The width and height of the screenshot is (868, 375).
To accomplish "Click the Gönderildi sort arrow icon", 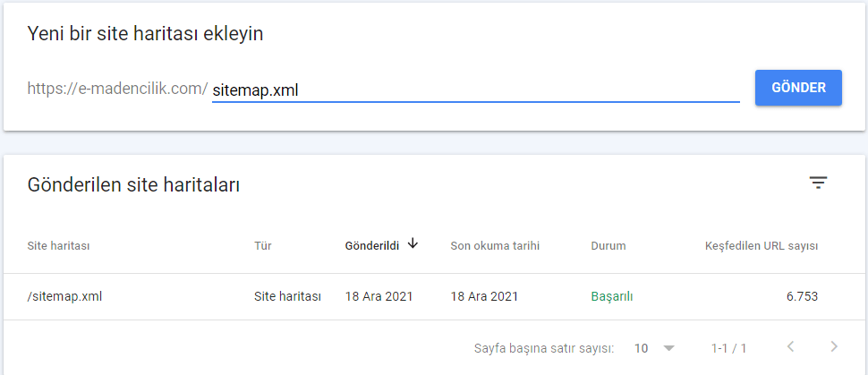I will (412, 243).
